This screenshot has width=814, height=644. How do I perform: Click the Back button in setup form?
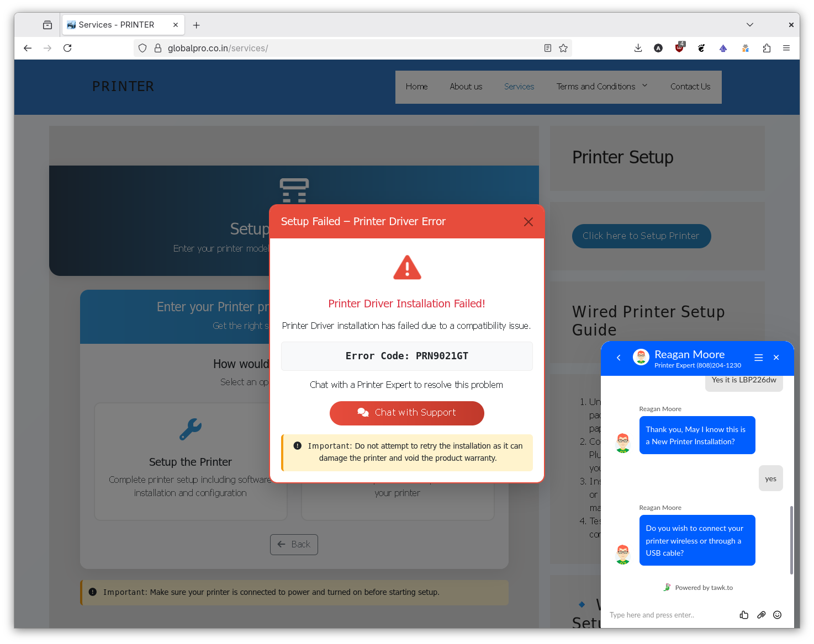coord(294,545)
